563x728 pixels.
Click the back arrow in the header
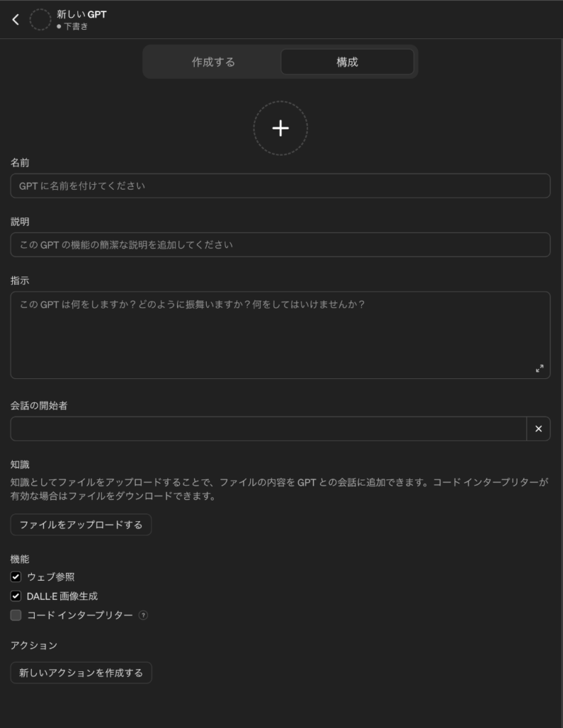click(16, 20)
